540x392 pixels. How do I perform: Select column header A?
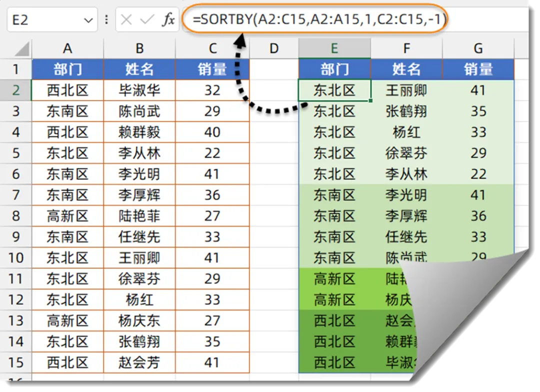click(67, 48)
